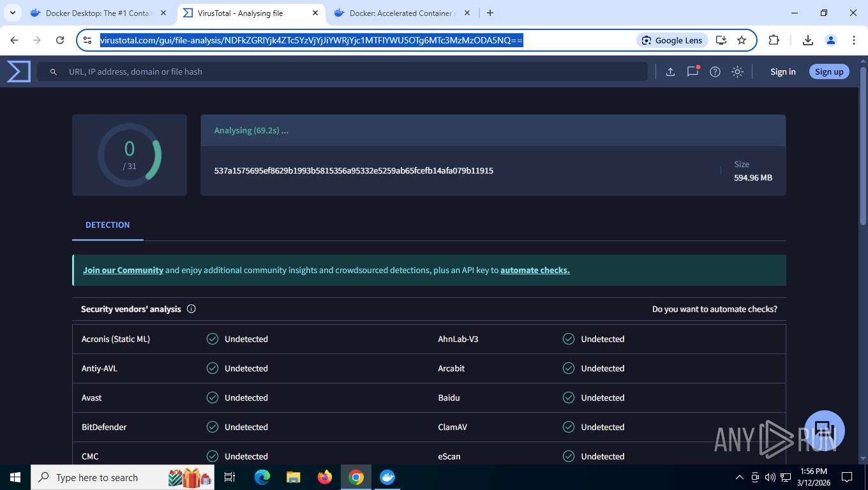The height and width of the screenshot is (490, 868).
Task: Open the Windows Start menu
Action: [x=15, y=477]
